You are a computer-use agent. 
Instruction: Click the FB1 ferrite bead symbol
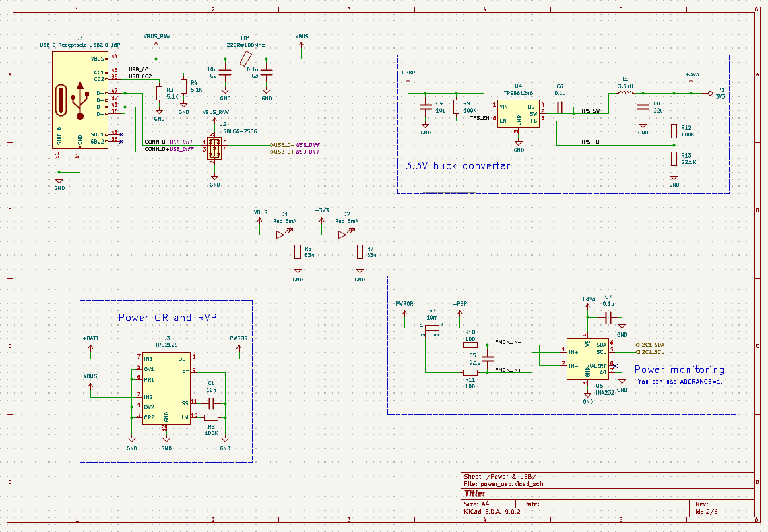click(x=245, y=57)
